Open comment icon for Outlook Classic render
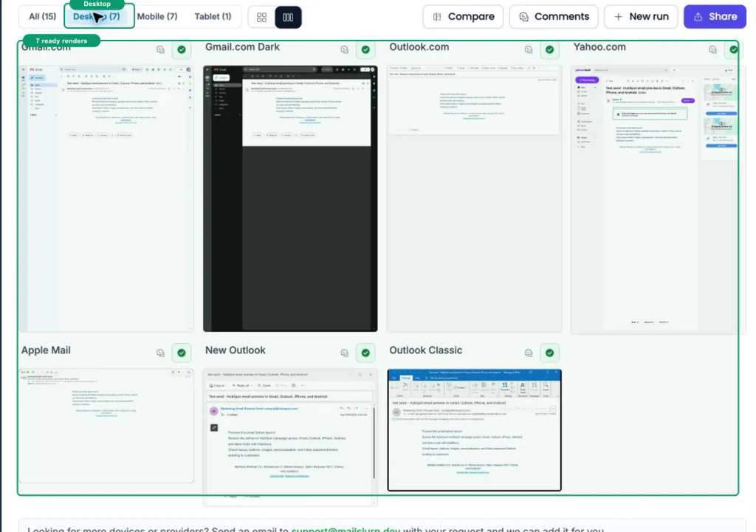Image resolution: width=756 pixels, height=532 pixels. coord(529,353)
